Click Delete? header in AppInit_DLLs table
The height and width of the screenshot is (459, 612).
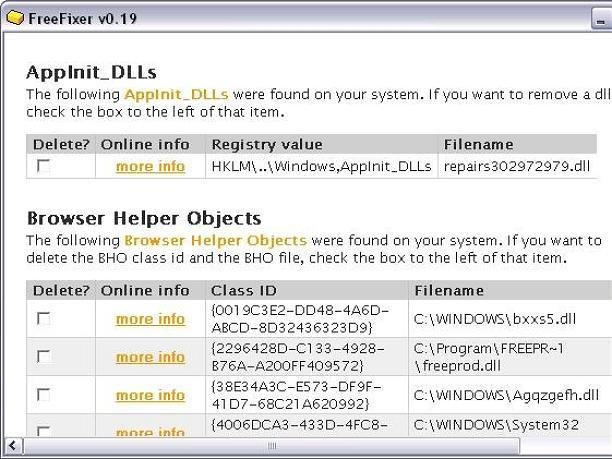pyautogui.click(x=61, y=144)
